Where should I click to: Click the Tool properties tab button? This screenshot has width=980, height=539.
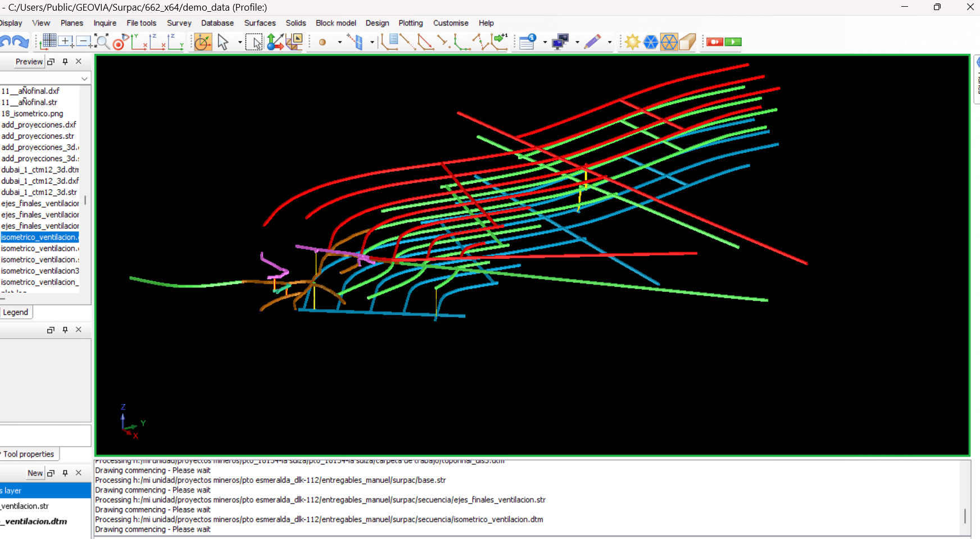pos(29,454)
